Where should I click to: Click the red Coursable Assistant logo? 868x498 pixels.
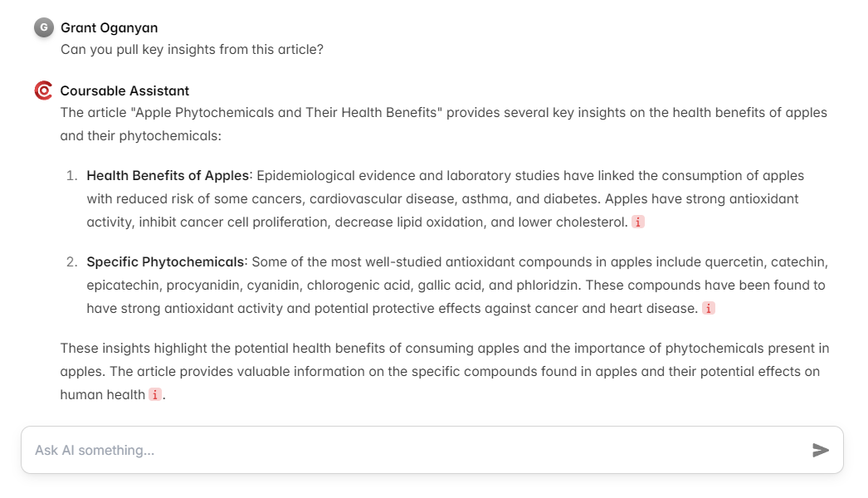pyautogui.click(x=43, y=90)
